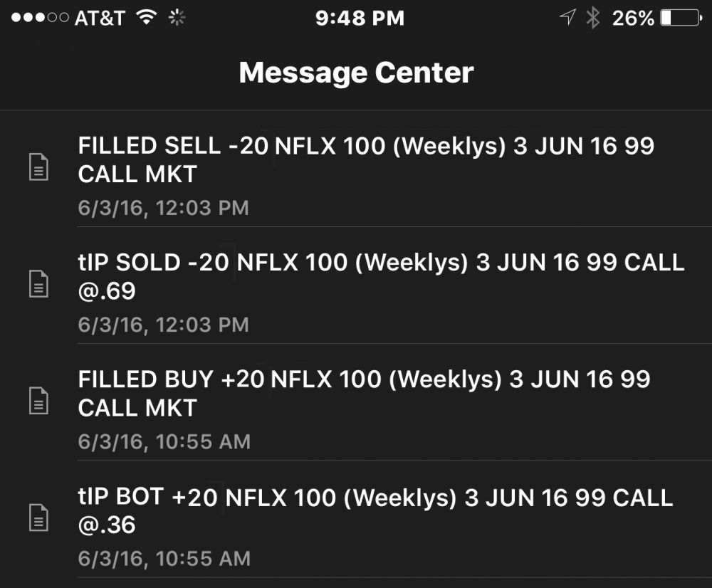Tap the battery icon in status bar
Viewport: 712px width, 588px height.
point(681,18)
